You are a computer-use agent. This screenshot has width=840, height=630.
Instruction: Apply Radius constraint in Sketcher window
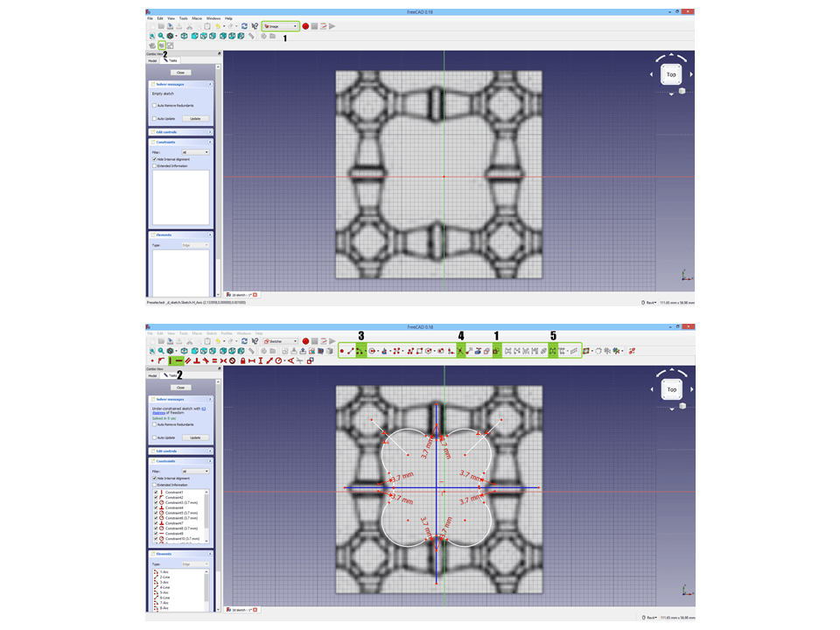(x=278, y=360)
